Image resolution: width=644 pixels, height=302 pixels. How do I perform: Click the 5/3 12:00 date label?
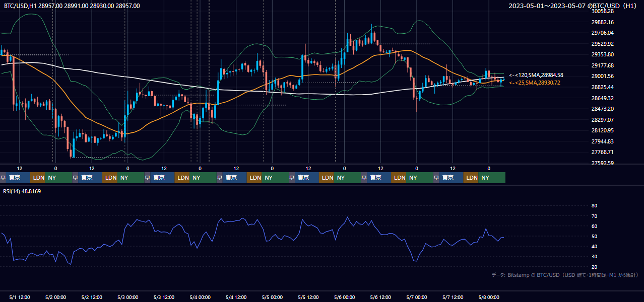pyautogui.click(x=164, y=297)
